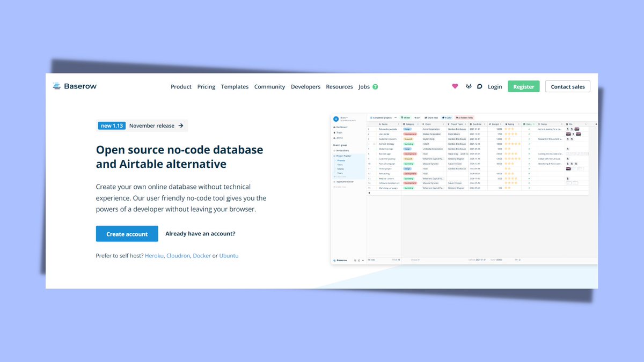Open the November release announcement
This screenshot has width=644, height=362.
click(152, 125)
